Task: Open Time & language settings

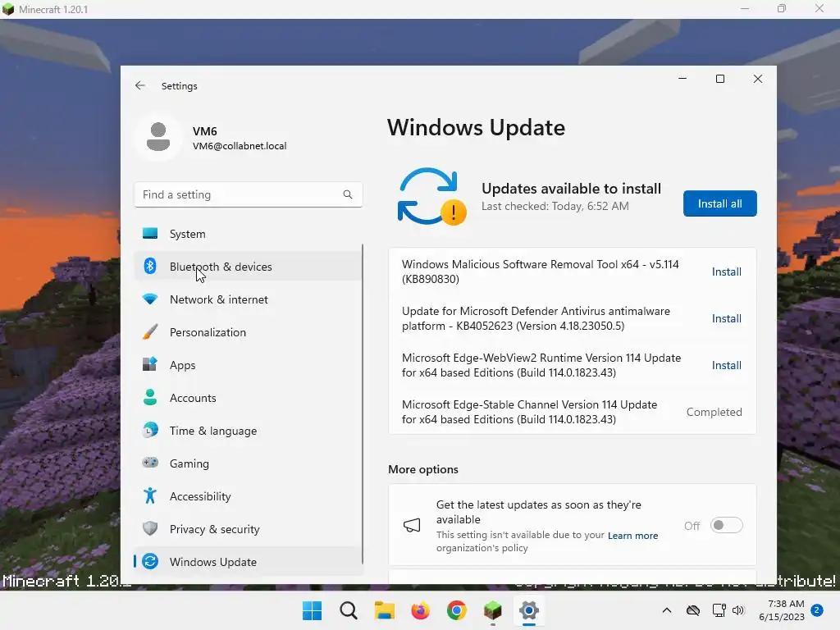Action: [x=248, y=430]
